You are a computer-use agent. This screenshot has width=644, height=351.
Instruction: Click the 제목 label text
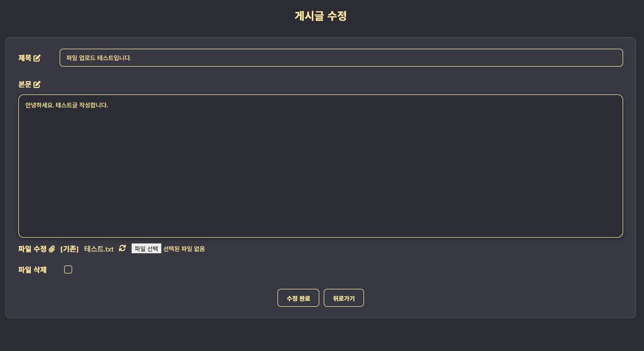click(x=25, y=58)
